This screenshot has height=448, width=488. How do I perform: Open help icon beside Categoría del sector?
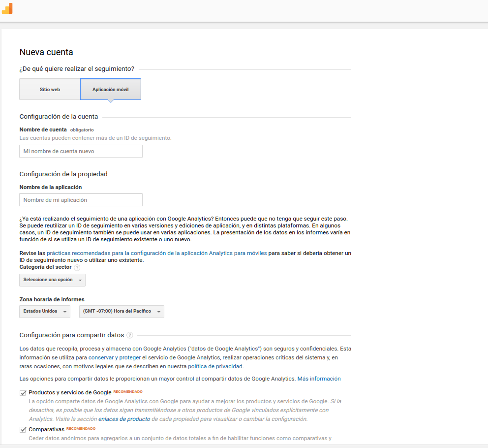coord(77,267)
